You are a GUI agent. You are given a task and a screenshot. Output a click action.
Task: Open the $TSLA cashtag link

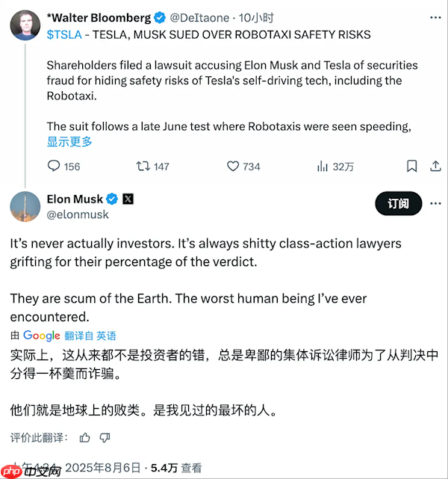click(x=63, y=34)
